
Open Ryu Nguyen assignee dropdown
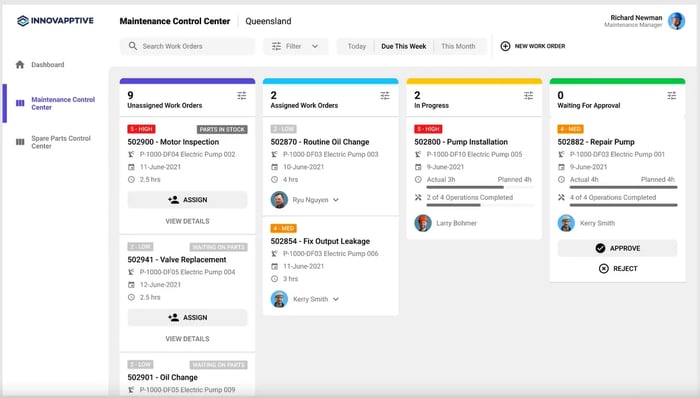pos(336,200)
